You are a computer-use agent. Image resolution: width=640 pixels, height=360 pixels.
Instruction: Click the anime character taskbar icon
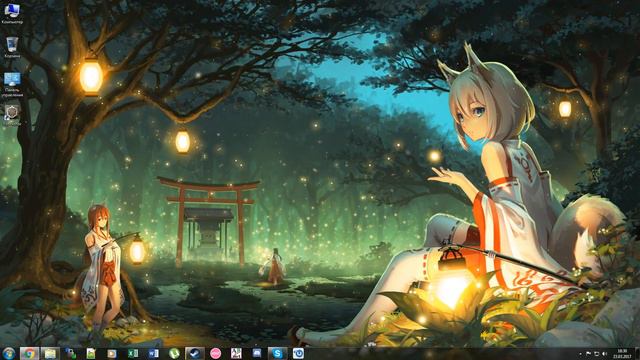click(236, 353)
